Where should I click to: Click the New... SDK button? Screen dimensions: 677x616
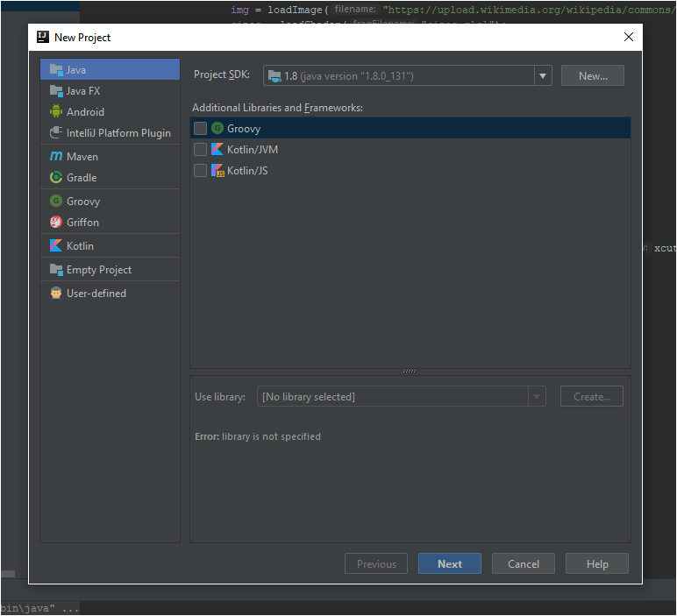tap(593, 76)
